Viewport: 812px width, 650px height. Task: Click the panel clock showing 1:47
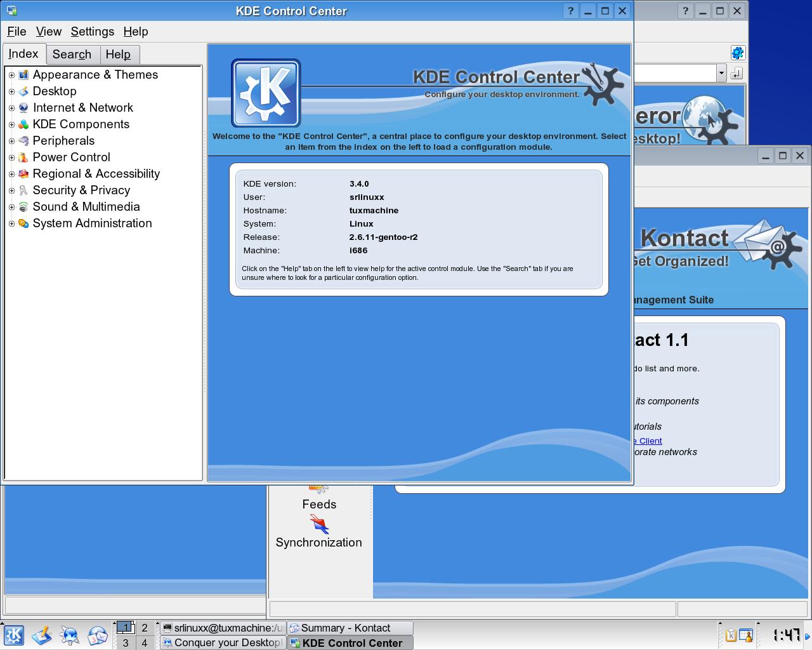pos(786,635)
